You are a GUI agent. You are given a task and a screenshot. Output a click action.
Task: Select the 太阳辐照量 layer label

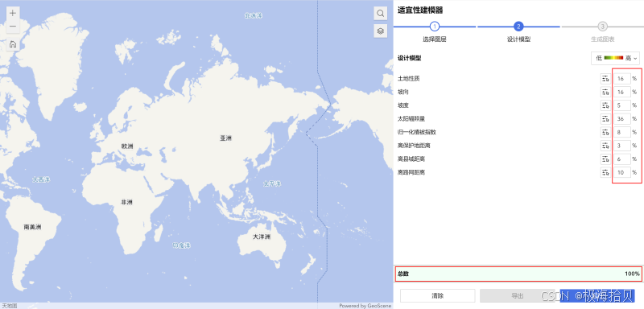coord(411,119)
